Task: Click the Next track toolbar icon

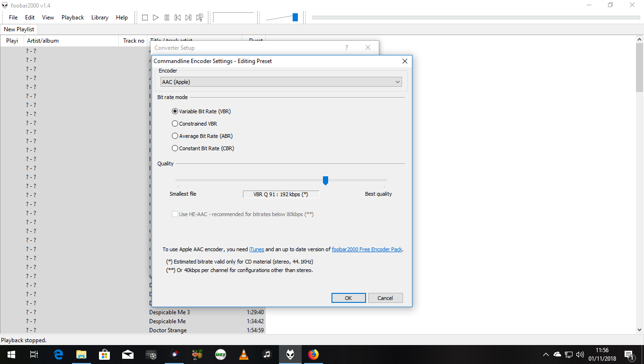Action: coord(188,18)
